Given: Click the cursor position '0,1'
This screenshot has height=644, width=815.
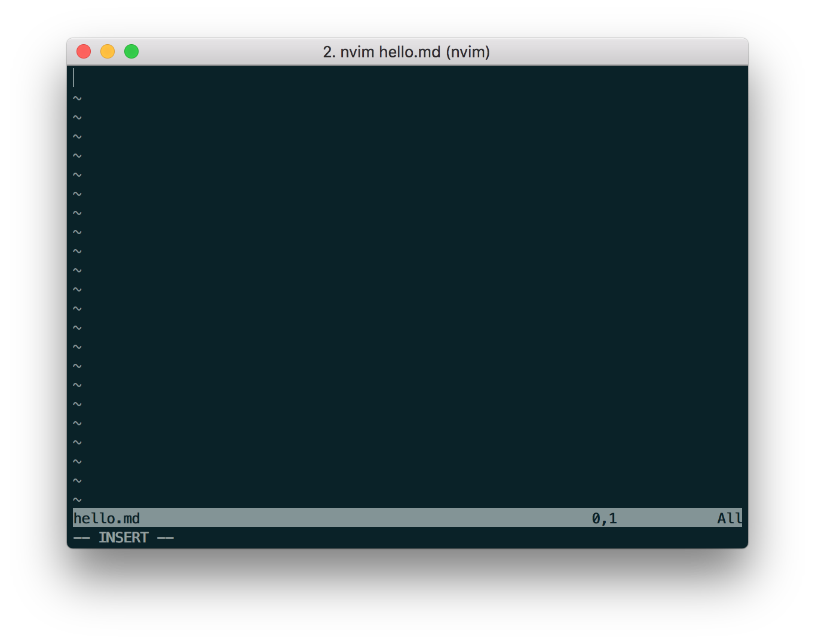Looking at the screenshot, I should (x=604, y=518).
